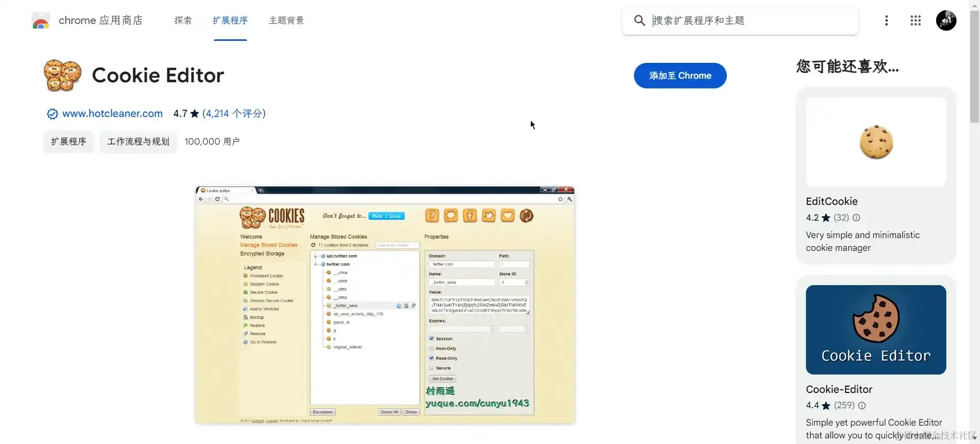Click the Cookie Editor extension logo
This screenshot has height=444, width=980.
(x=62, y=76)
